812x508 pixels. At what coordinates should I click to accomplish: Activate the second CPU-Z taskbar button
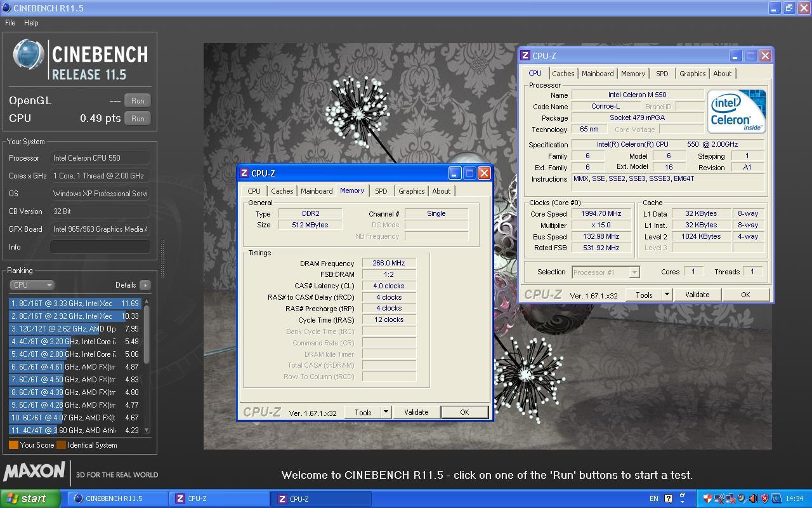tap(320, 498)
